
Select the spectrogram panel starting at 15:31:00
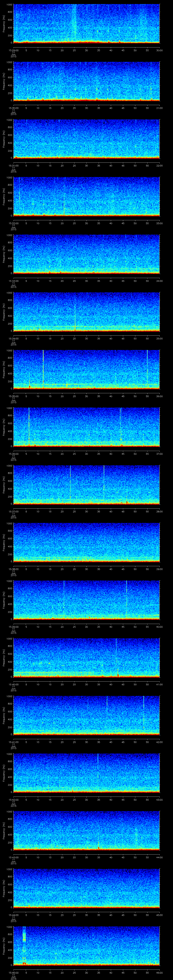(x=87, y=139)
